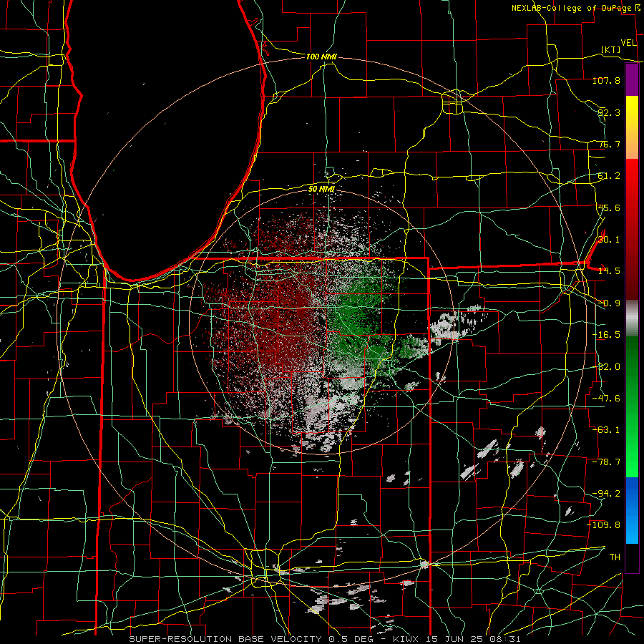Click the "[KT]" units label
The height and width of the screenshot is (644, 644).
click(x=611, y=49)
